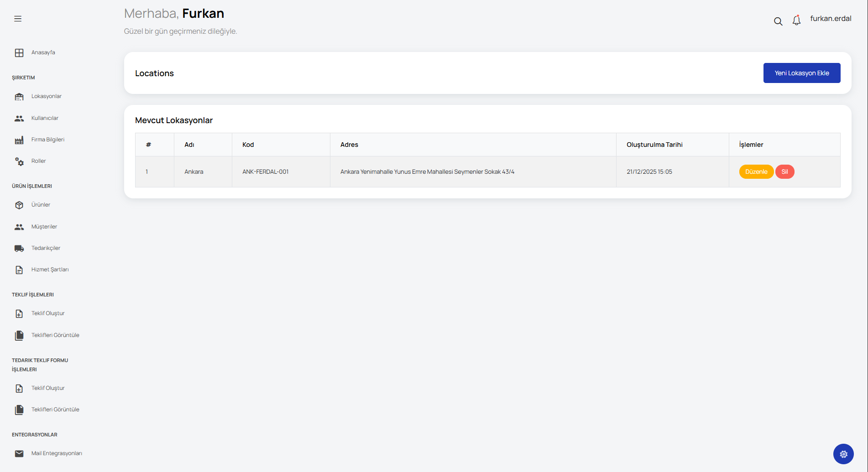Click the Hizmet Şartları document icon
868x472 pixels.
click(19, 270)
